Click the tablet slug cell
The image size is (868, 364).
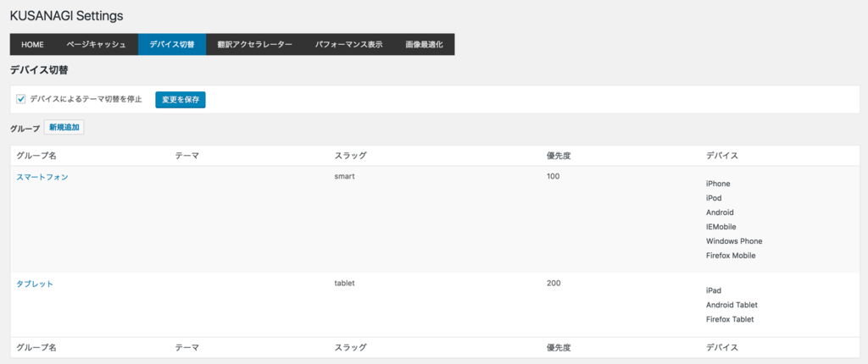(x=345, y=284)
